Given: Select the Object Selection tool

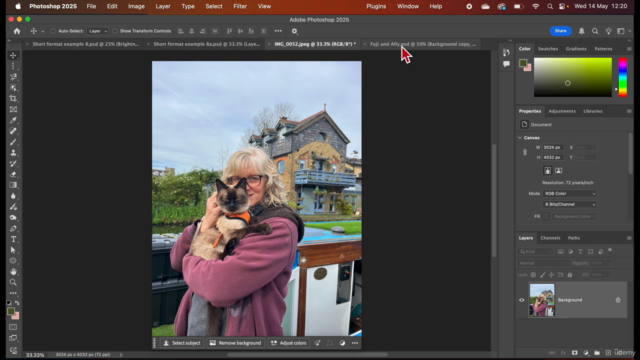Looking at the screenshot, I should pyautogui.click(x=13, y=88).
